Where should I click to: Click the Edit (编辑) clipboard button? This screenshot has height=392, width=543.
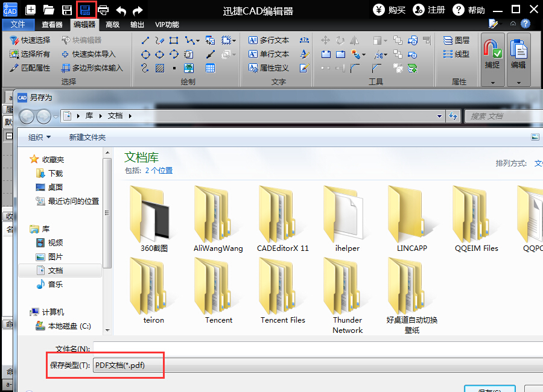pyautogui.click(x=518, y=54)
